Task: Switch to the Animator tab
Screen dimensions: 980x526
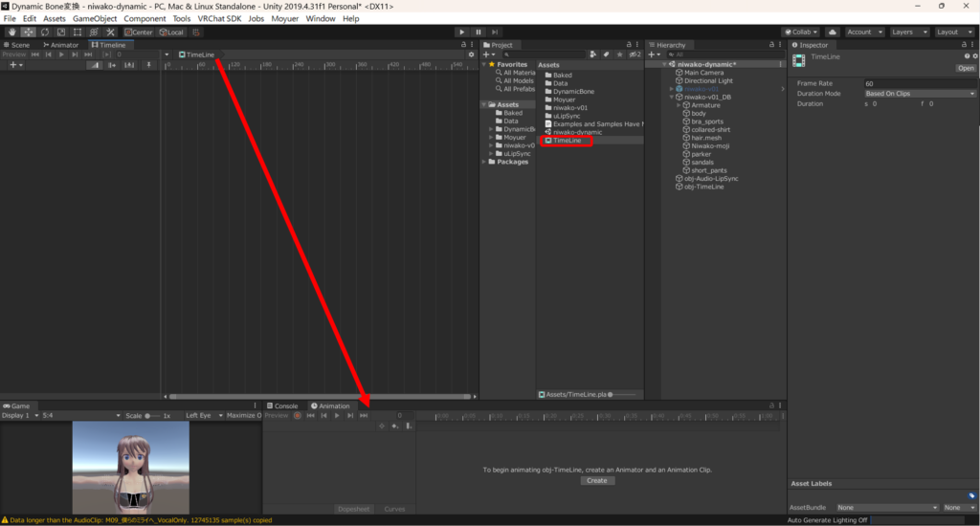Action: click(x=61, y=44)
